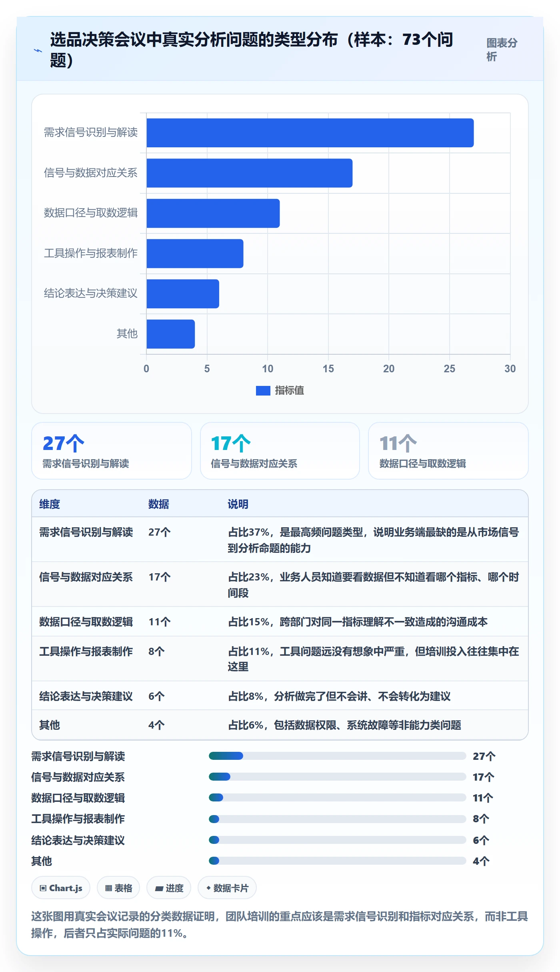Open the 27个 data card

[x=112, y=451]
